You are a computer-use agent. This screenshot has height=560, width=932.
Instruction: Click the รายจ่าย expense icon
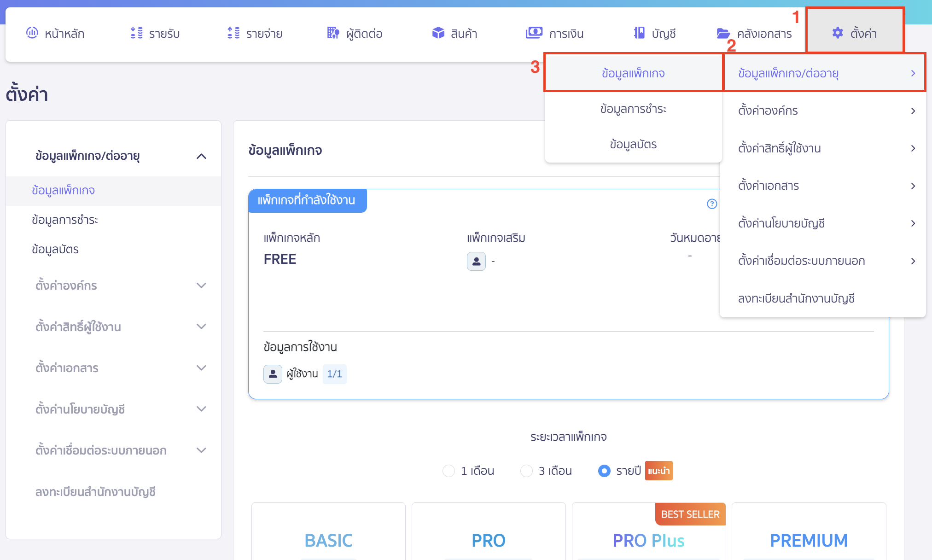tap(233, 33)
